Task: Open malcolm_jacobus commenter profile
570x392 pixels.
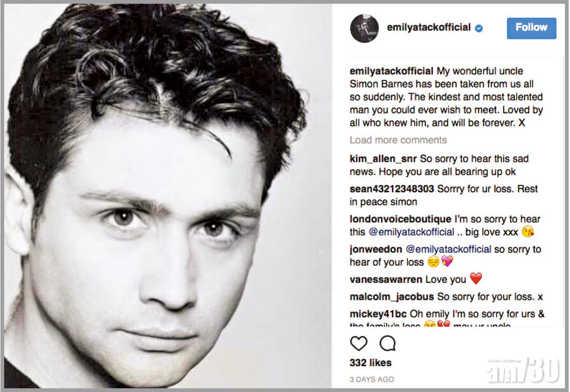Action: pyautogui.click(x=391, y=297)
